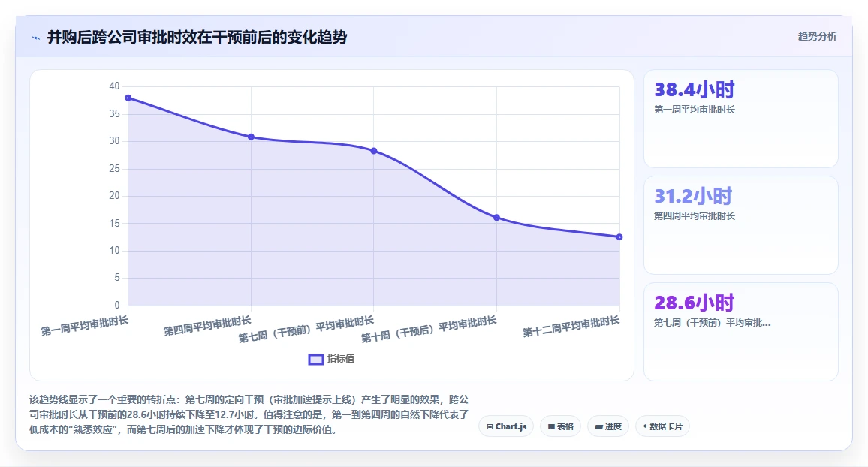
Task: Click y-axis value 15
Action: 114,223
